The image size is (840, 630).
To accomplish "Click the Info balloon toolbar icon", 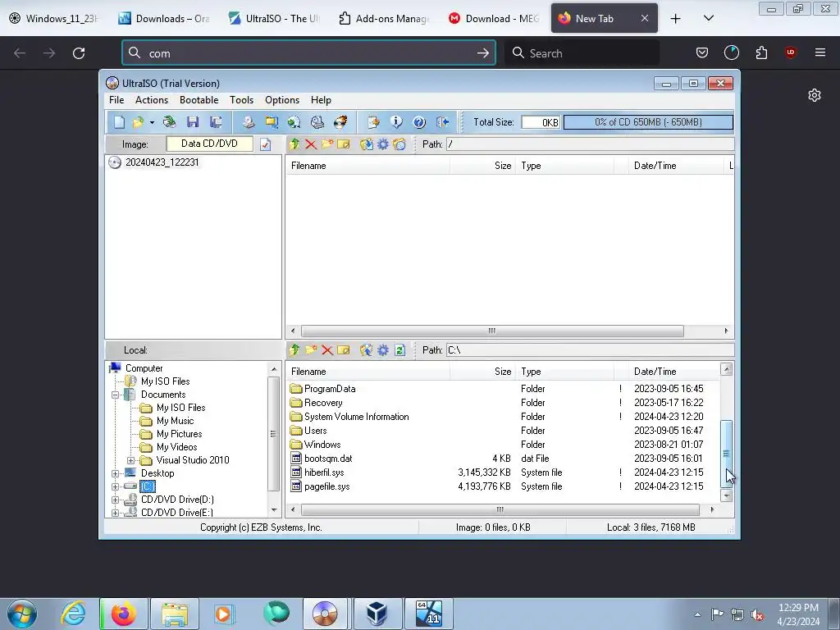I will tap(396, 122).
